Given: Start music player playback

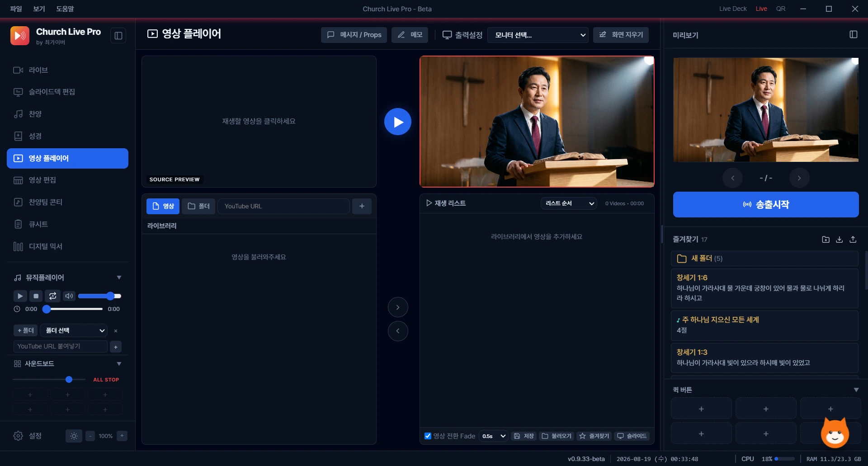Looking at the screenshot, I should [x=20, y=296].
